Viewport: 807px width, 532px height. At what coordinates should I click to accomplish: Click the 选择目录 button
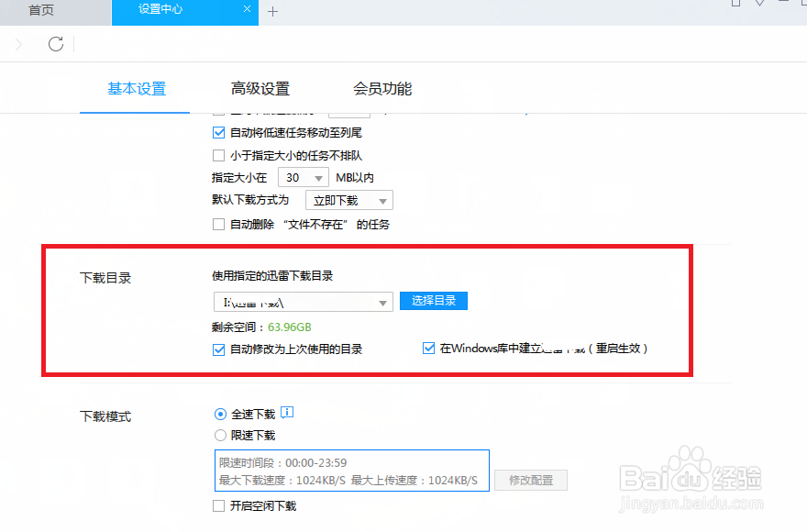(433, 301)
